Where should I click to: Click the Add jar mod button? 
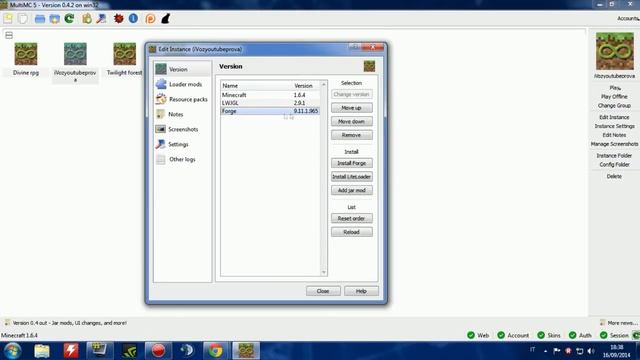point(351,190)
